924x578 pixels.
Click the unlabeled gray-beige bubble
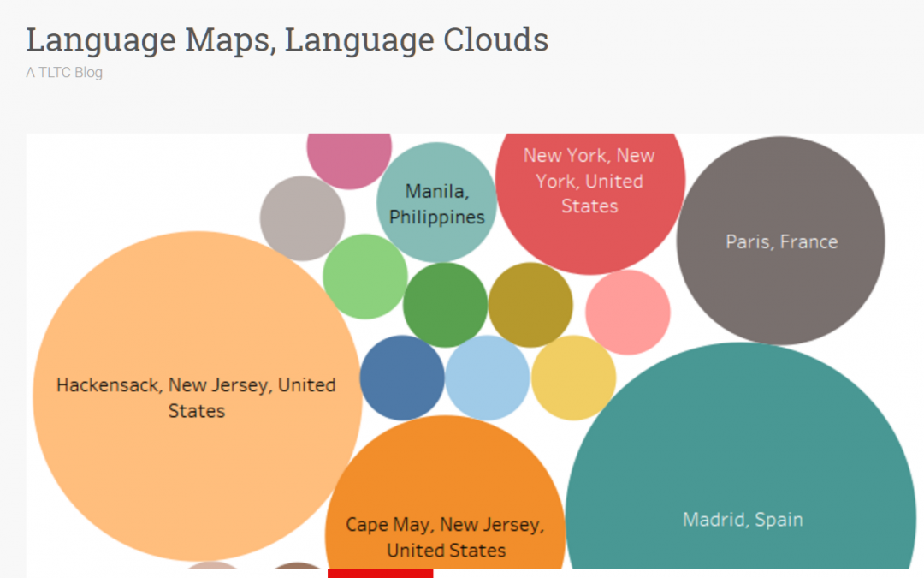coord(302,218)
